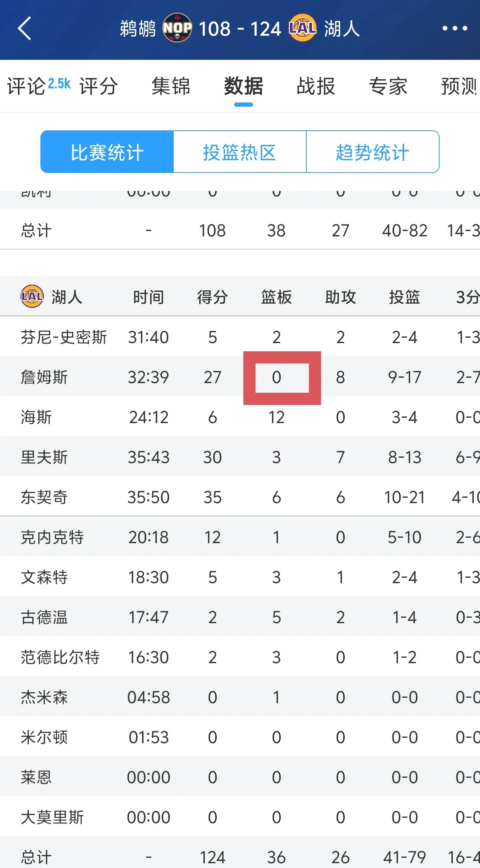This screenshot has width=480, height=868.
Task: Tap the Lakers logo beside 湖人 table header
Action: (x=31, y=296)
